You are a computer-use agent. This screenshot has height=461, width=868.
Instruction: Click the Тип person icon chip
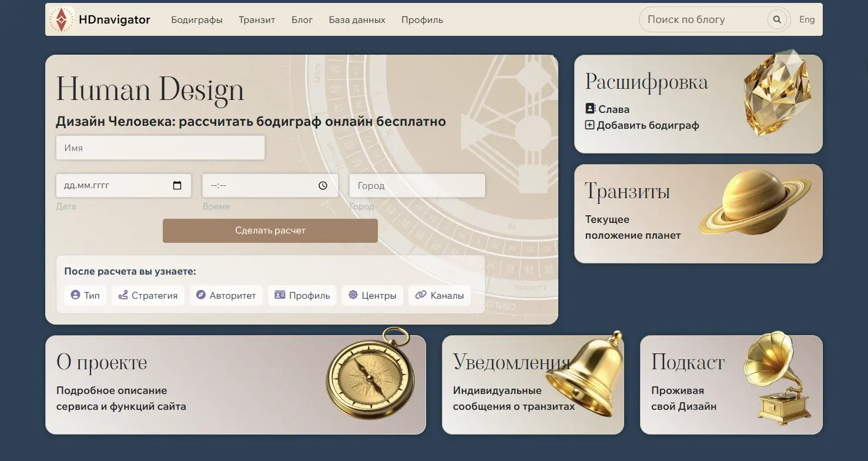coord(85,295)
